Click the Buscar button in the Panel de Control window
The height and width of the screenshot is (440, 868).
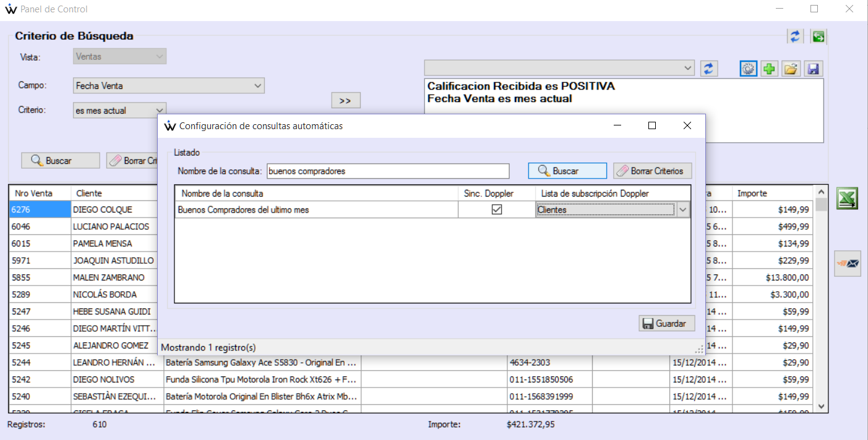point(60,161)
